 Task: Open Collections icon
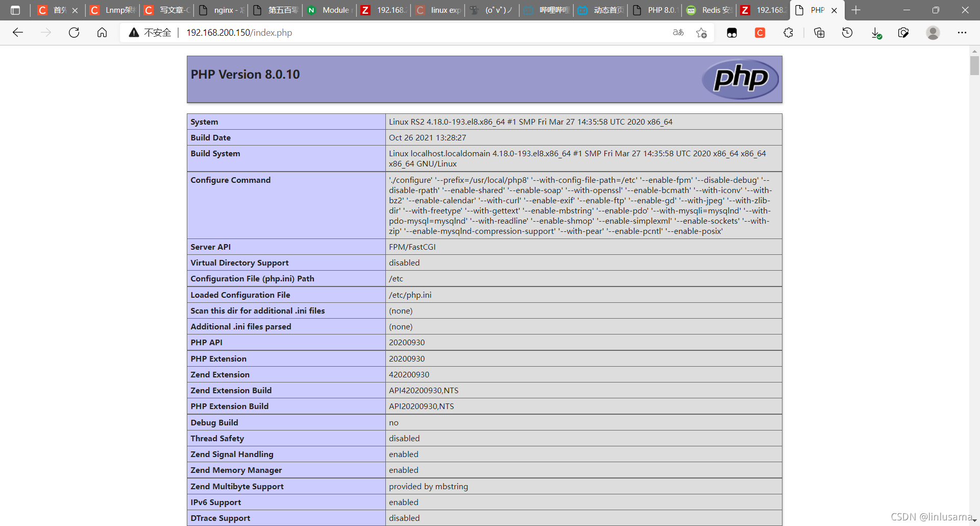[819, 33]
